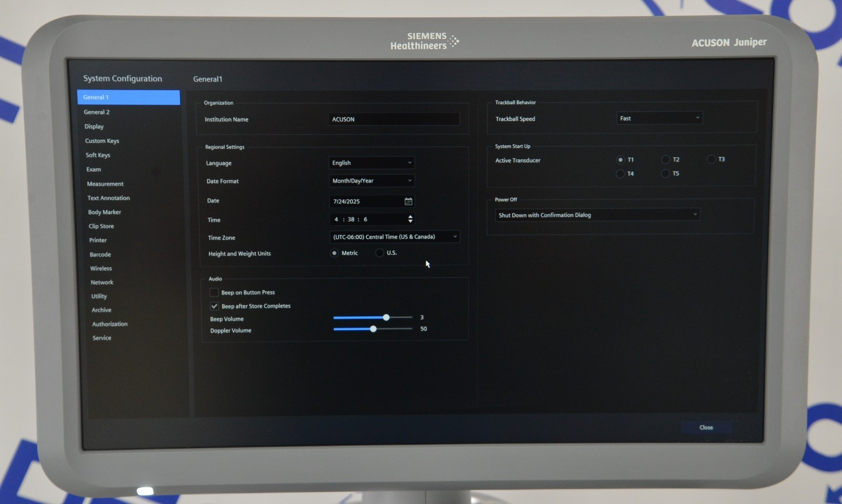
Task: Expand the Time Zone dropdown
Action: click(395, 237)
